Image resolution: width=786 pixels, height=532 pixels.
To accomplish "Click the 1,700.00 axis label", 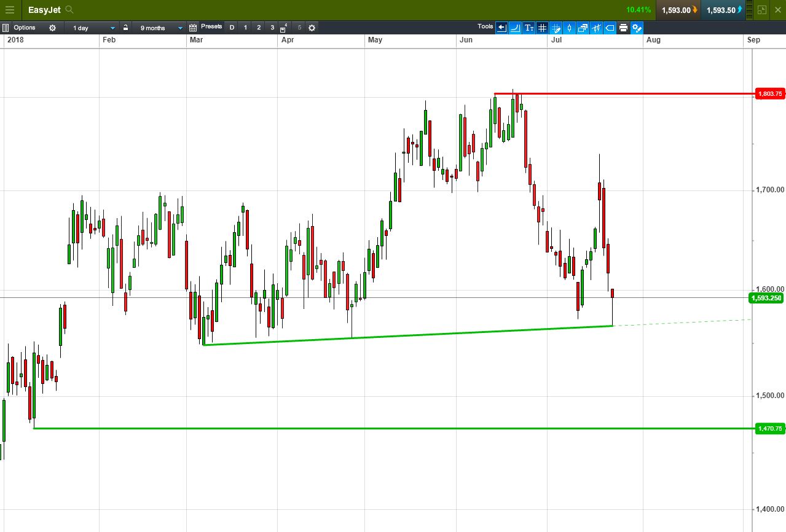I will tap(770, 190).
